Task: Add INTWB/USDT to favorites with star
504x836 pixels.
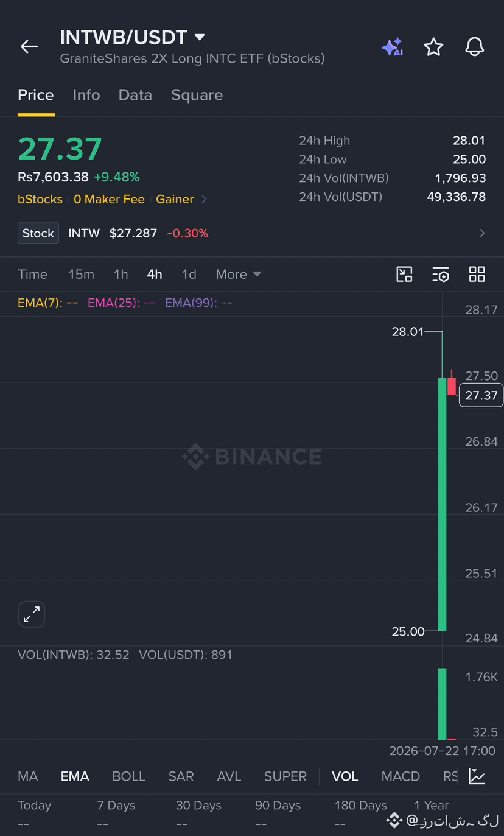Action: (433, 47)
